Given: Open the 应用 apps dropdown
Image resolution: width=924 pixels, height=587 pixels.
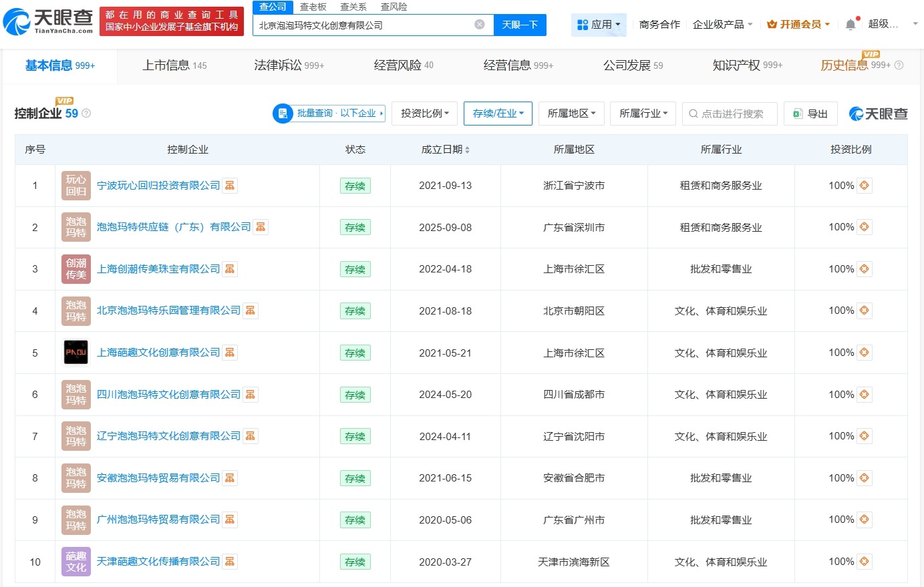Looking at the screenshot, I should coord(599,23).
